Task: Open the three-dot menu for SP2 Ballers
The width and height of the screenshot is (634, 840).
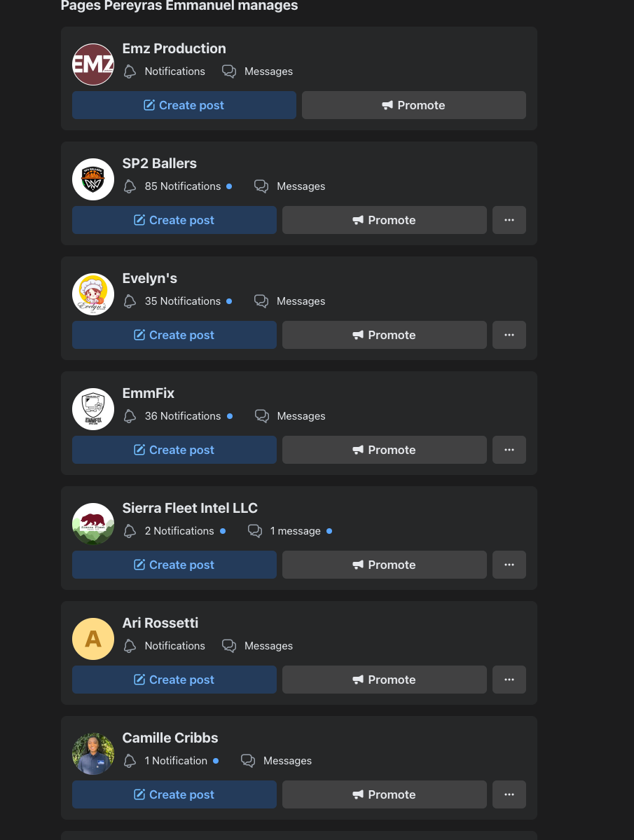Action: pyautogui.click(x=509, y=220)
